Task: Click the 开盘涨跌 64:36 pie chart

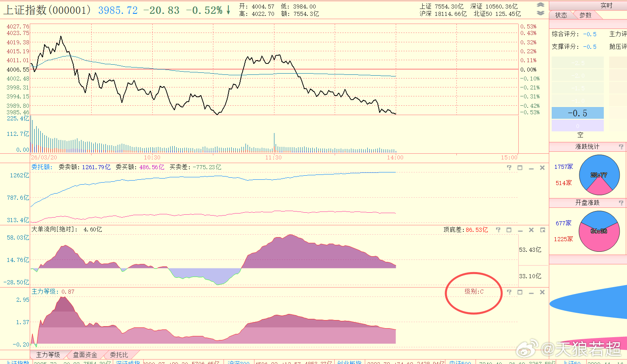Action: (x=598, y=231)
